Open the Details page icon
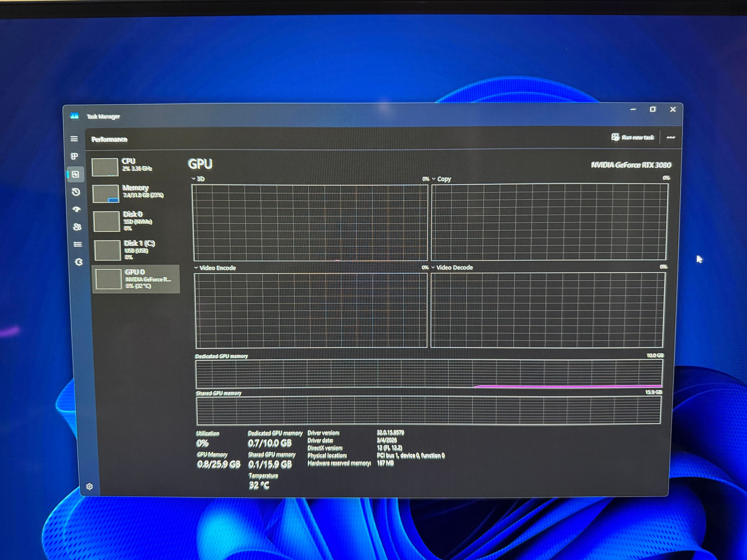747x560 pixels. (78, 244)
